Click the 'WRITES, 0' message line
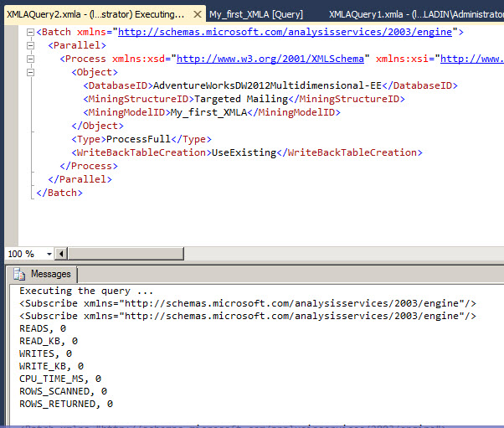The height and width of the screenshot is (428, 504). click(x=46, y=353)
